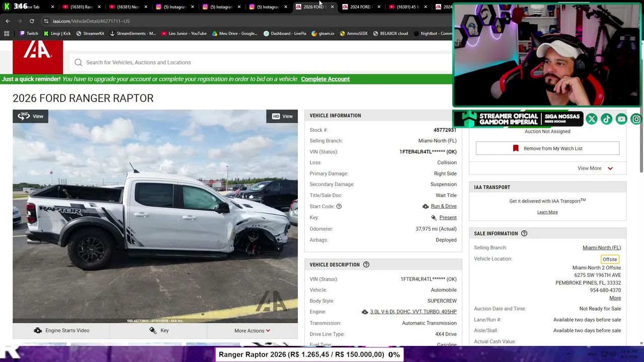Open the Twitch bookmark
644x362 pixels.
tap(29, 34)
